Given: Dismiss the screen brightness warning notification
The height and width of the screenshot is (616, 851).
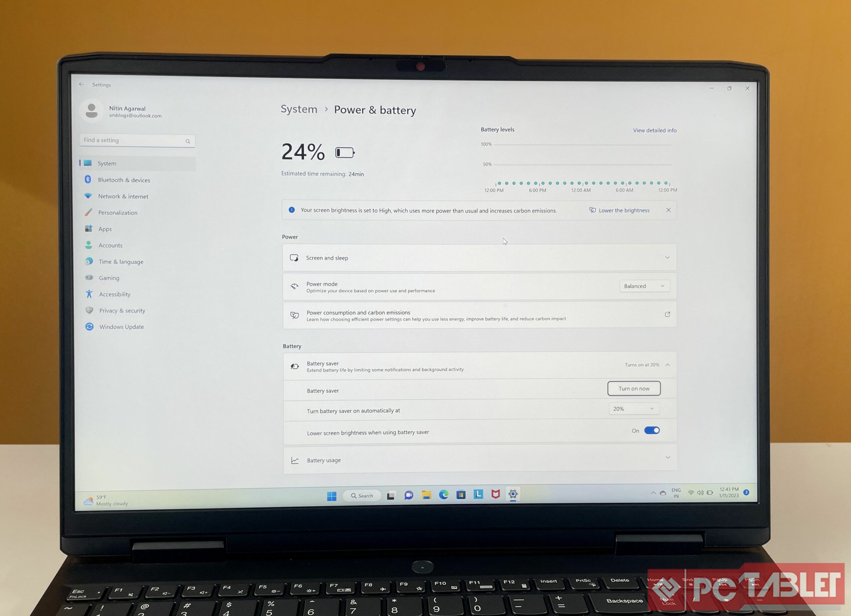Looking at the screenshot, I should pyautogui.click(x=669, y=210).
